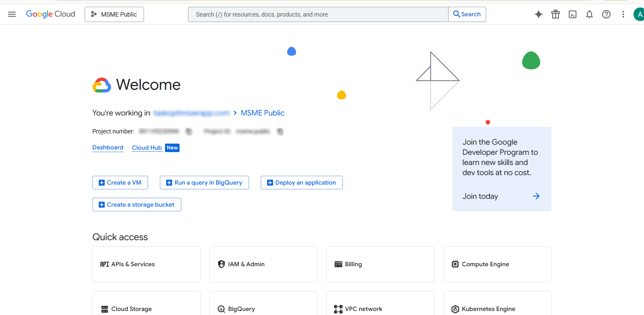
Task: Copy the project number
Action: [189, 131]
